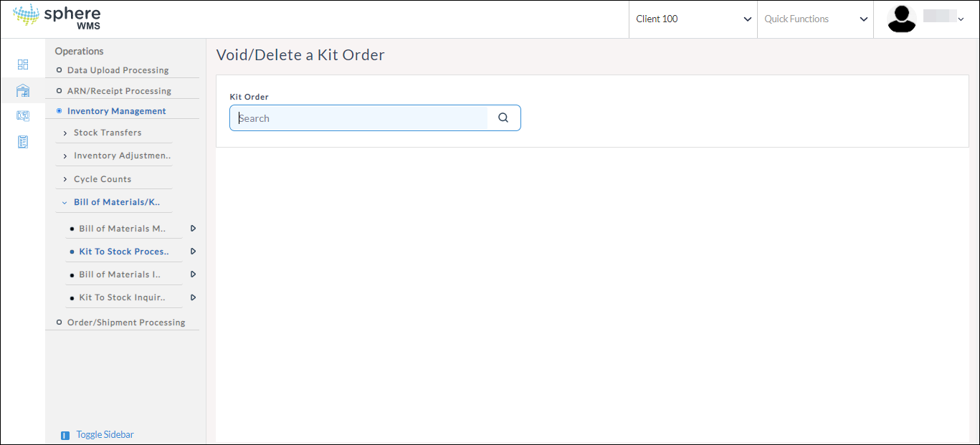Open the Quick Functions dropdown
Image resolution: width=980 pixels, height=445 pixels.
[816, 19]
